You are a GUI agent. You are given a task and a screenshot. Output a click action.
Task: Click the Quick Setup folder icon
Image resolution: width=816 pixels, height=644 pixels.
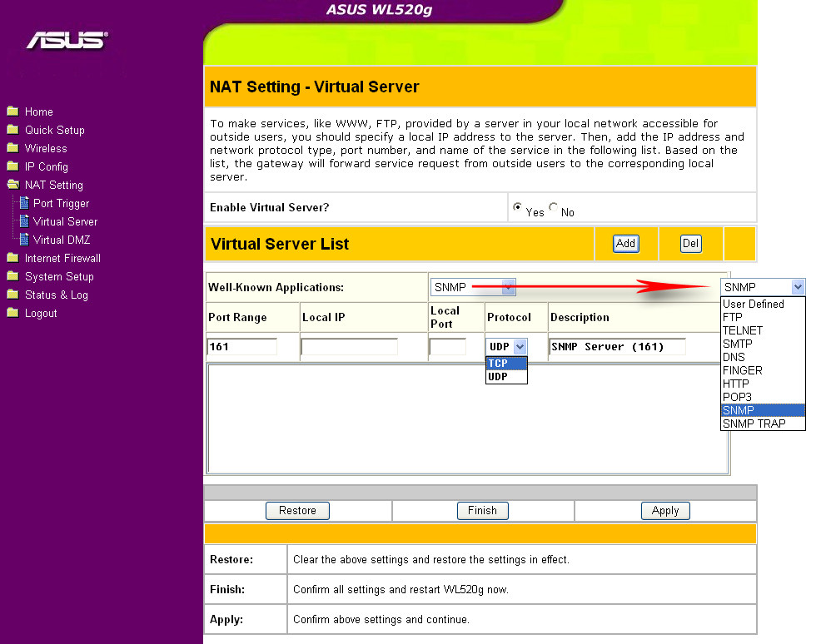[12, 130]
